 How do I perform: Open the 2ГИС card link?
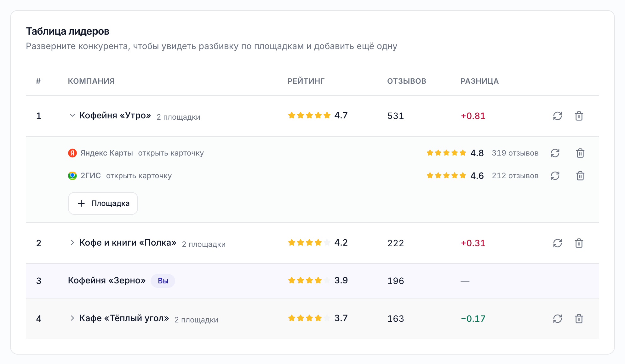tap(139, 176)
